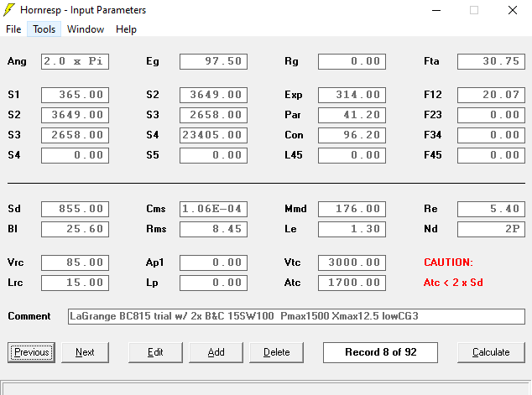
Task: Select the Fta field with 30.75
Action: click(491, 61)
